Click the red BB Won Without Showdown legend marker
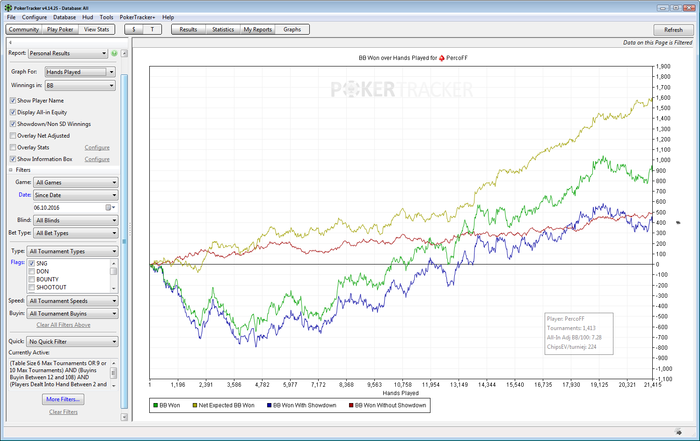Image resolution: width=700 pixels, height=441 pixels. (351, 405)
